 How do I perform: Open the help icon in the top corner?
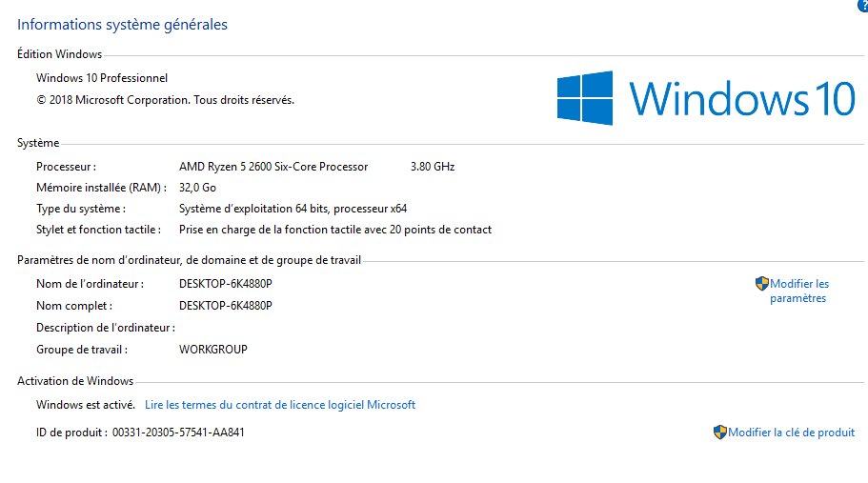(863, 5)
